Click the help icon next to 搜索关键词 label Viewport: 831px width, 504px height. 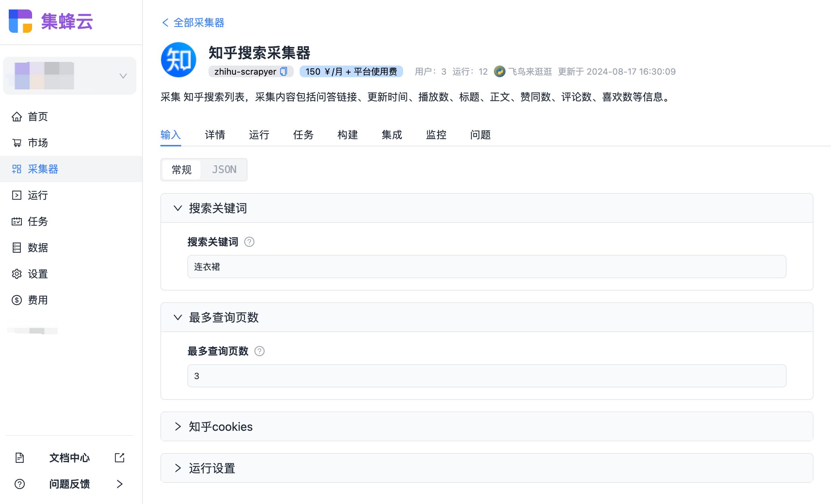coord(249,242)
